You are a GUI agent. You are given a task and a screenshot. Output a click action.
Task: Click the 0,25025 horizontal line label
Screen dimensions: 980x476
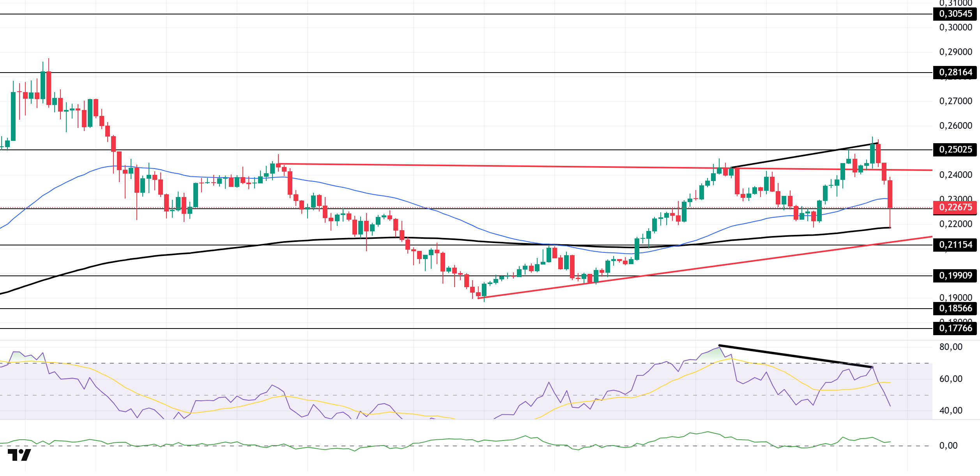point(955,150)
